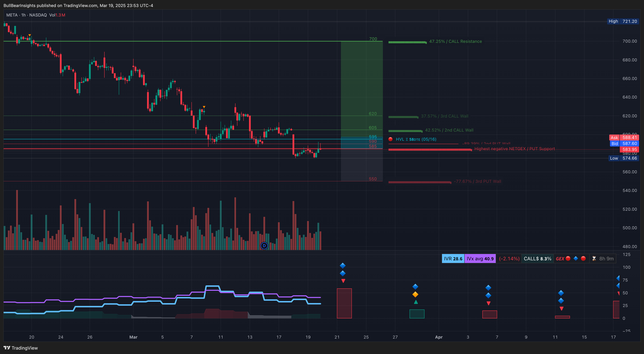
Task: Click the red down-triangle above the tall red bar
Action: pos(343,281)
